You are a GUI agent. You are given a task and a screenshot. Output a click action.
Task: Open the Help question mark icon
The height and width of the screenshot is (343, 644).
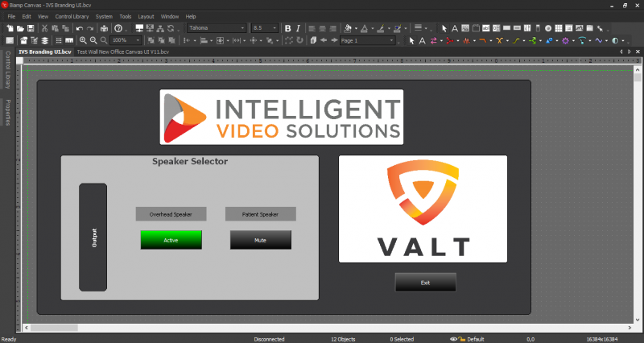[118, 28]
